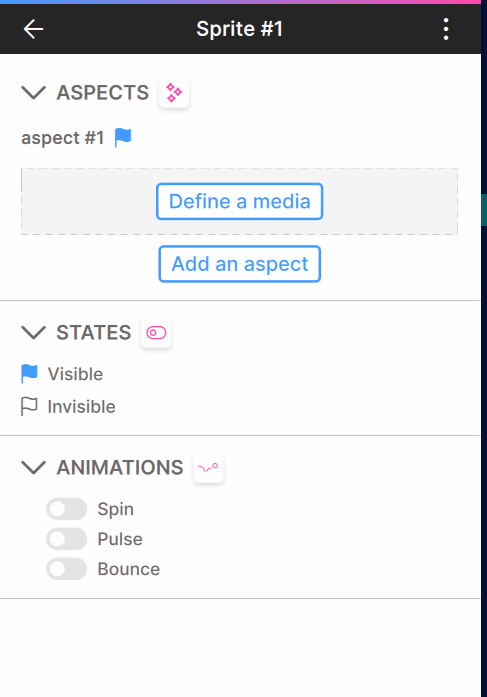The image size is (487, 697).
Task: Select the Visible state label
Action: tap(76, 374)
